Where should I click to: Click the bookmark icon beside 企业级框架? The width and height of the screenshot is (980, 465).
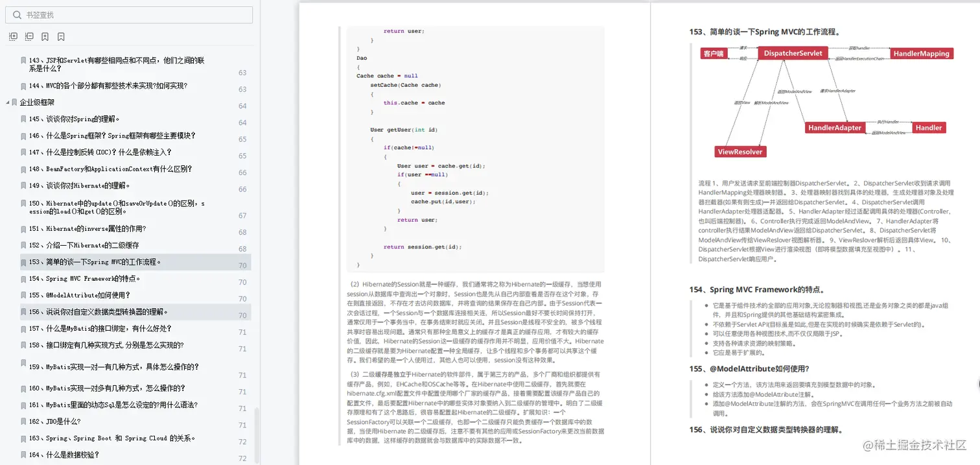13,102
